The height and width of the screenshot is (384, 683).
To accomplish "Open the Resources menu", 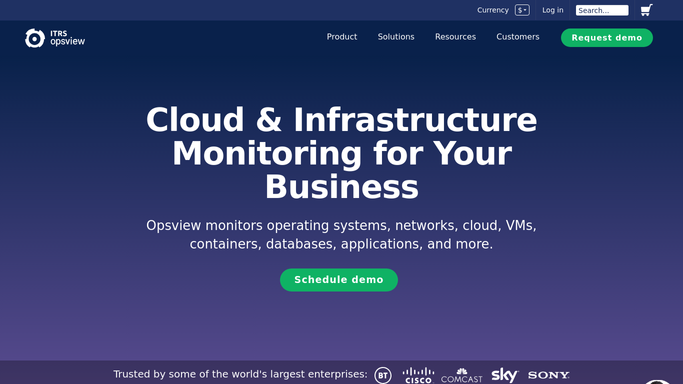I will 455,37.
